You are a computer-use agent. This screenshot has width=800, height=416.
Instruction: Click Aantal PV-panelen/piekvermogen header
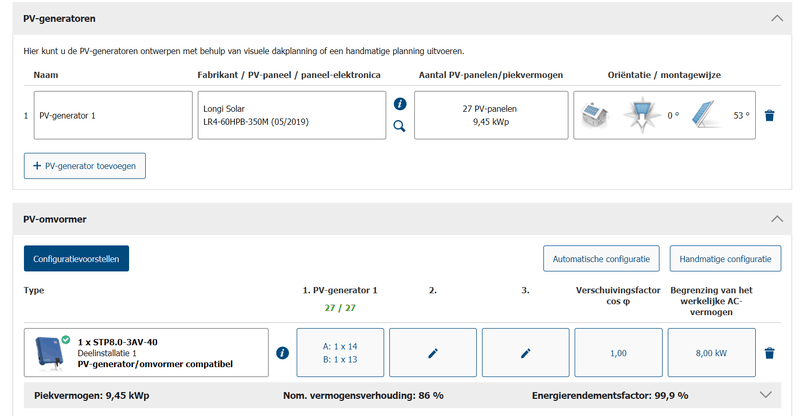(491, 75)
